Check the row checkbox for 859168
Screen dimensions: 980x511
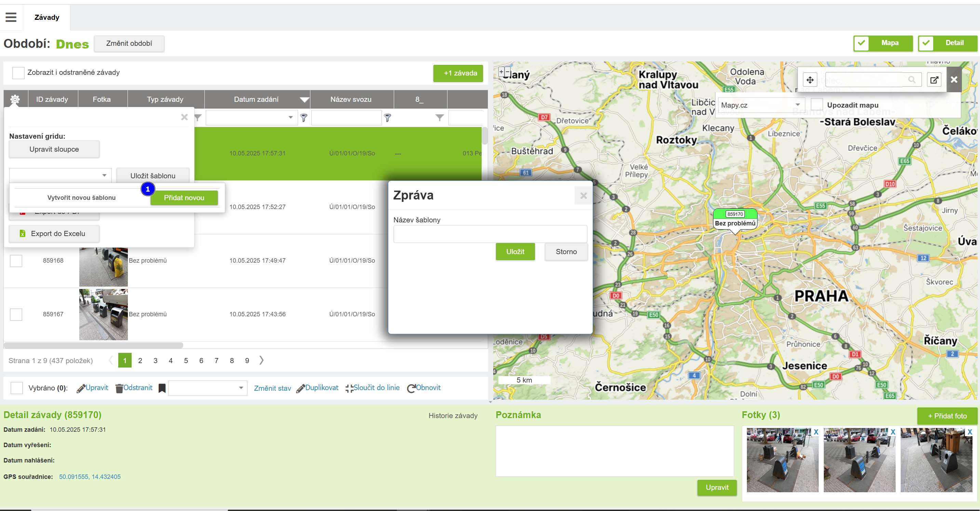[x=16, y=261]
